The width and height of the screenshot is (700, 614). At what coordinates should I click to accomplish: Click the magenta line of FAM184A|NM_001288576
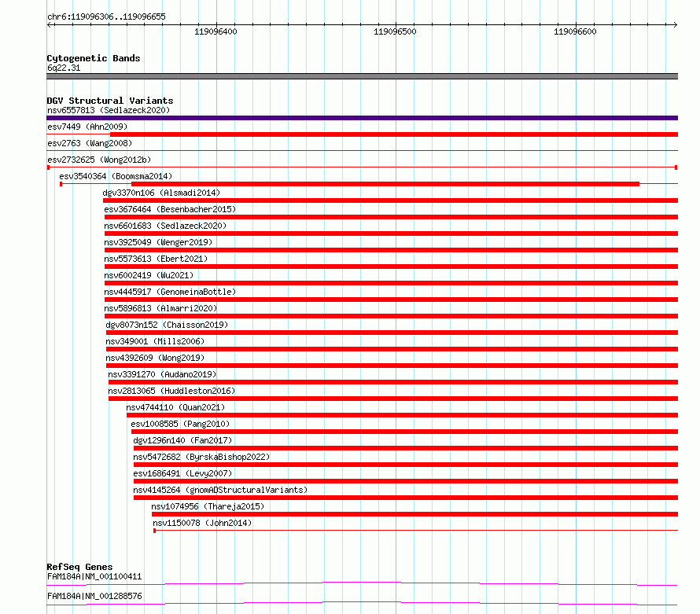pos(362,604)
